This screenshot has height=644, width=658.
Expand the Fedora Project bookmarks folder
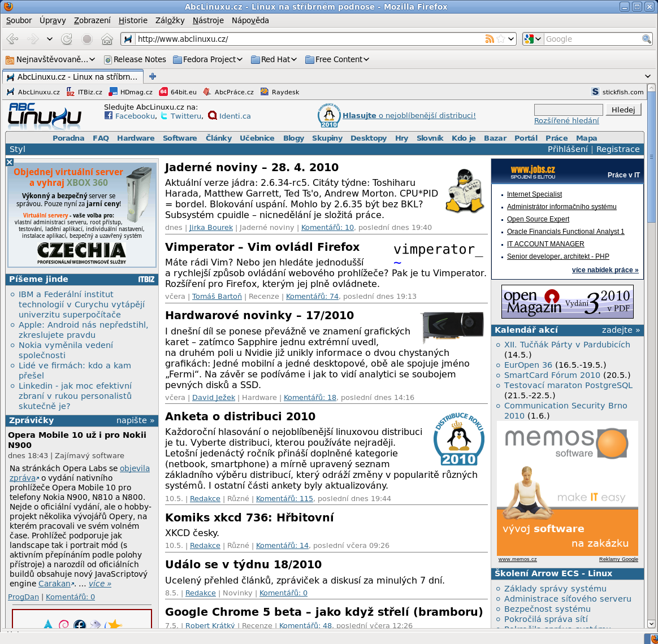point(208,59)
